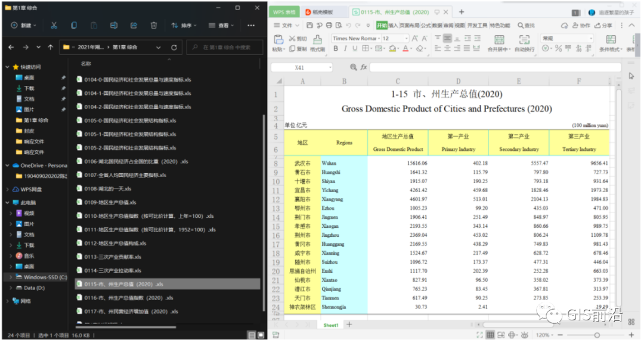The width and height of the screenshot is (644, 343).
Task: Toggle Underline formatting in WPS
Action: [x=355, y=48]
